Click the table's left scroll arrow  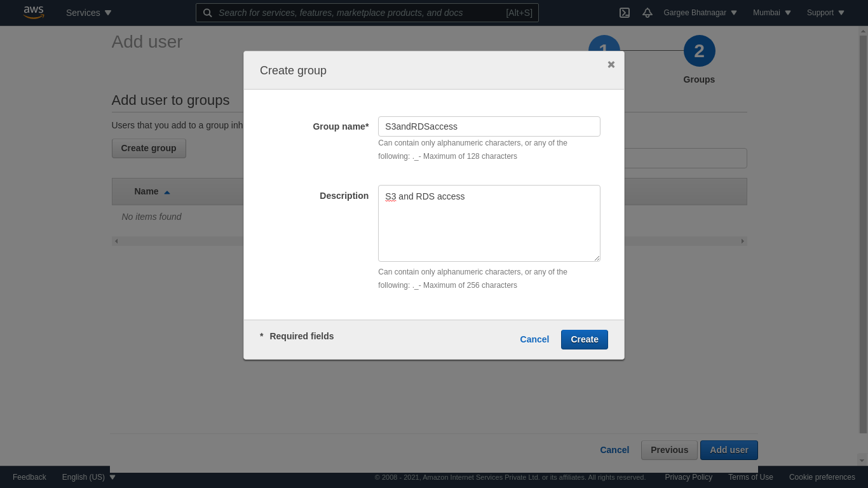(116, 241)
